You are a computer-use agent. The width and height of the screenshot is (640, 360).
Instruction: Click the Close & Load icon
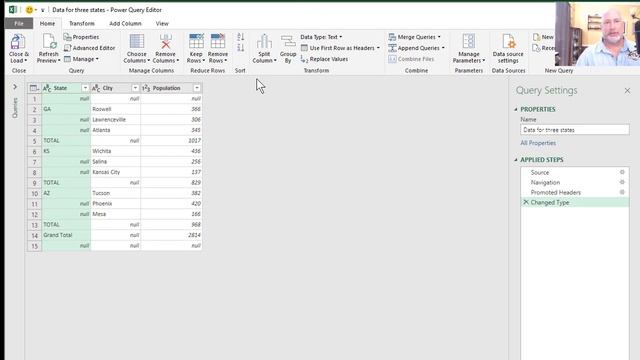click(18, 42)
